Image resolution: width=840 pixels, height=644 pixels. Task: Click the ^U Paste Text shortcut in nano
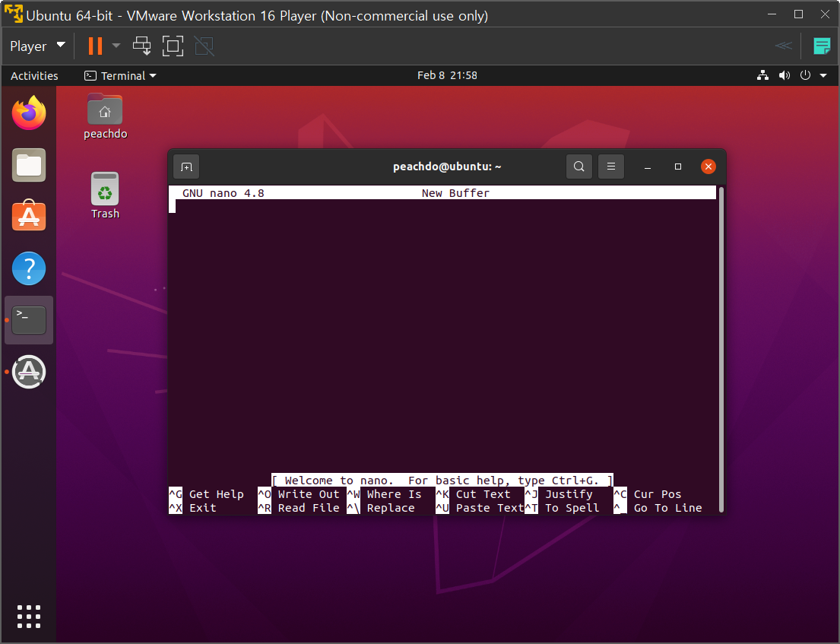480,508
